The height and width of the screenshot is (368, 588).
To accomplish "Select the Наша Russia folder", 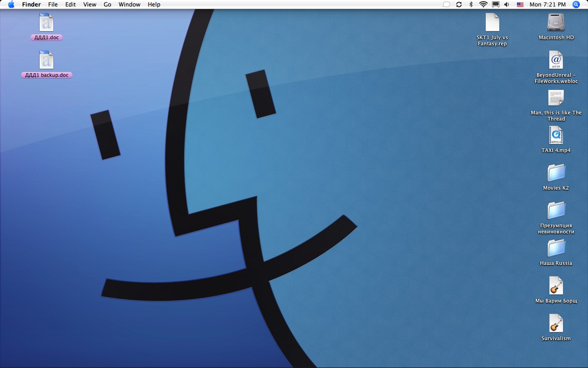I will tap(556, 248).
